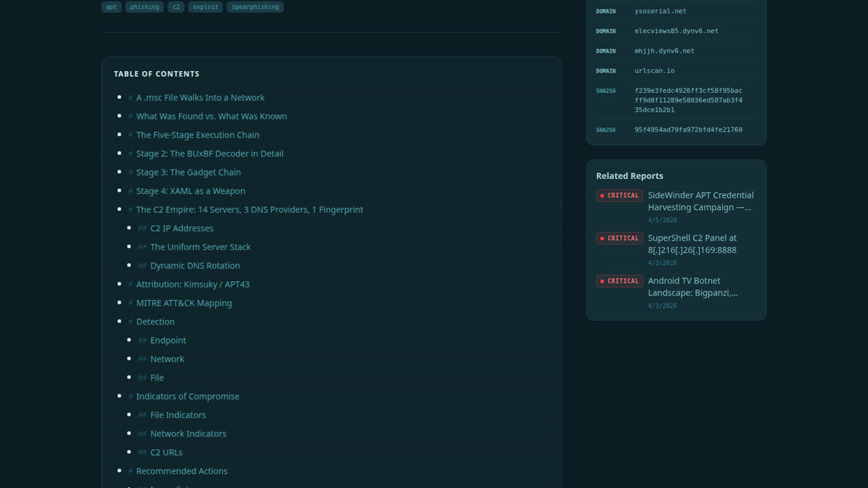This screenshot has width=868, height=488.
Task: Go to the 'Detection' section link
Action: (155, 322)
